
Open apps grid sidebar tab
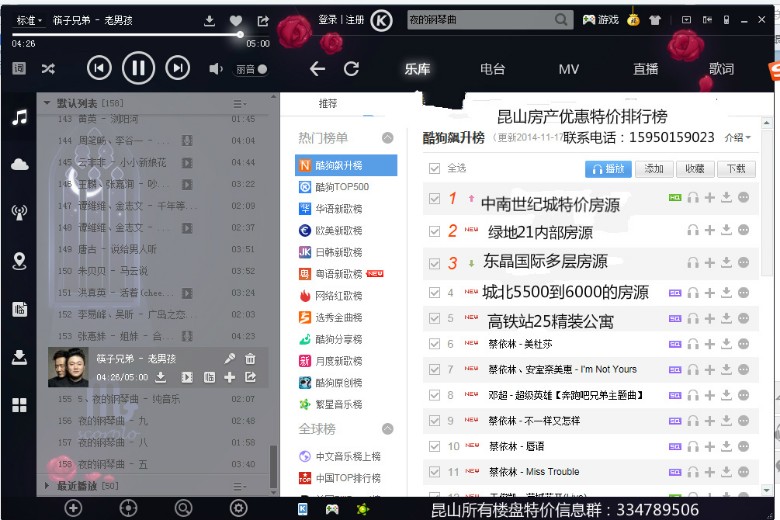point(19,405)
